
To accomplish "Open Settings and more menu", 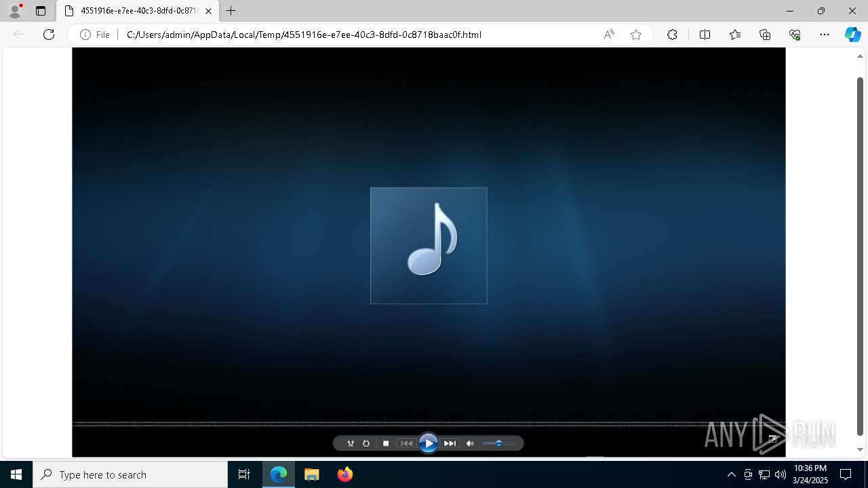I will click(825, 35).
